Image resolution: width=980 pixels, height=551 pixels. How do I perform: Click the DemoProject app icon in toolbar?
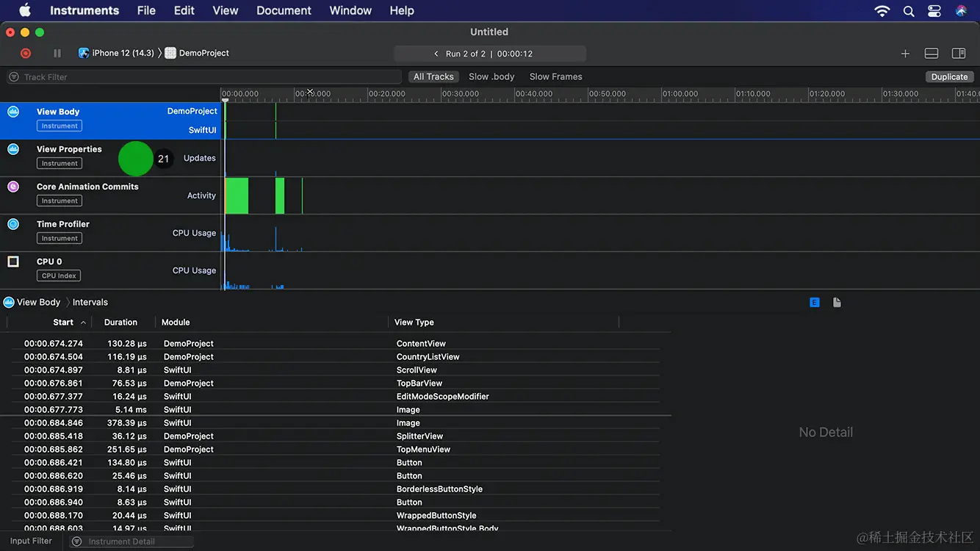pyautogui.click(x=170, y=53)
